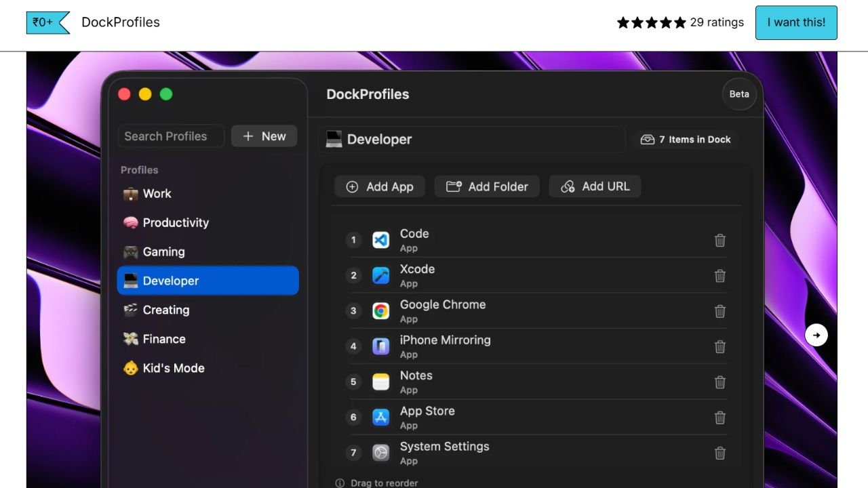Click the Xcode app name text
The height and width of the screenshot is (488, 868).
(x=417, y=269)
